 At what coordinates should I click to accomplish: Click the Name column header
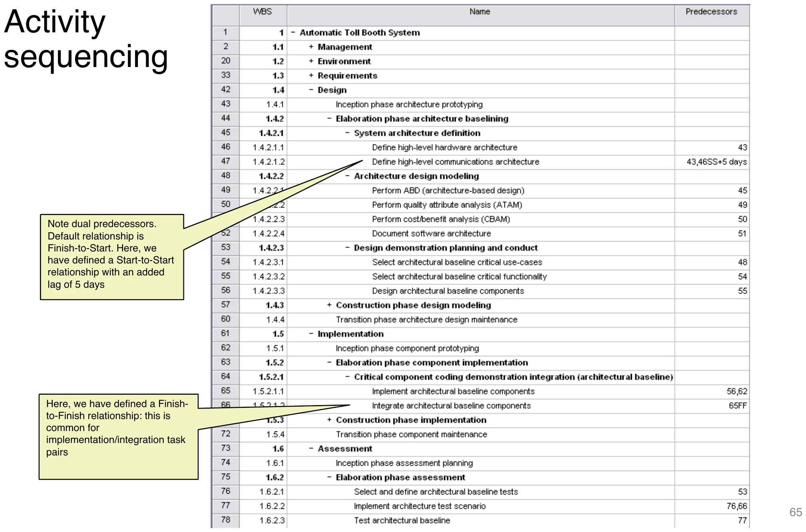point(480,16)
